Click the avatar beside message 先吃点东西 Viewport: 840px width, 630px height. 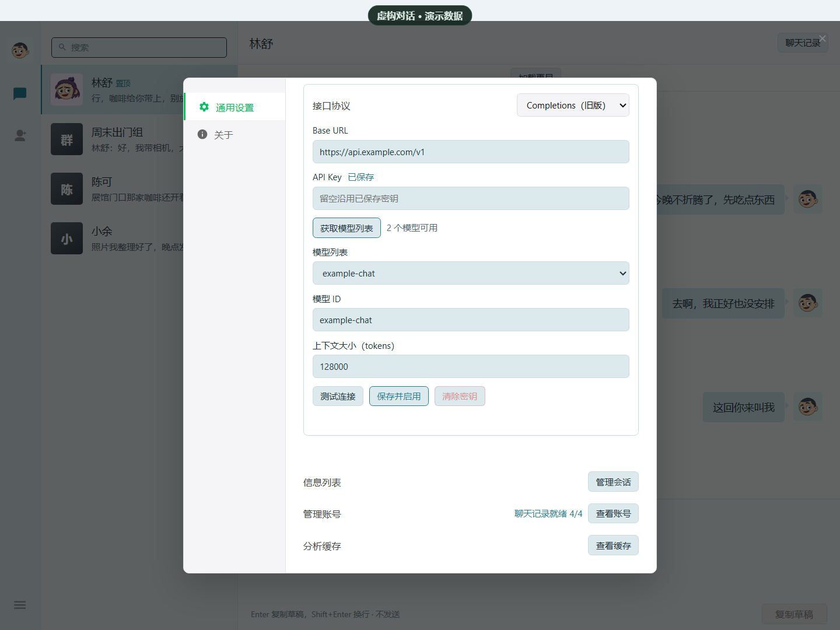808,199
